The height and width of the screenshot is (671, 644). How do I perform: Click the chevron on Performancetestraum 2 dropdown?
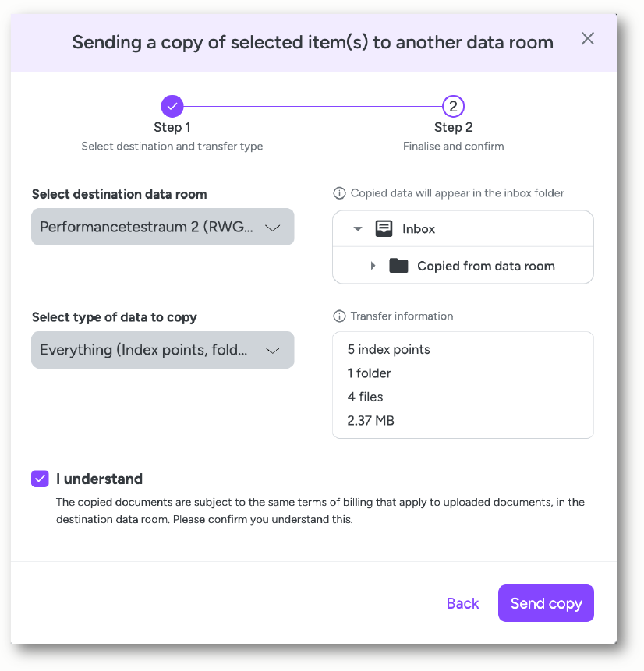click(272, 228)
